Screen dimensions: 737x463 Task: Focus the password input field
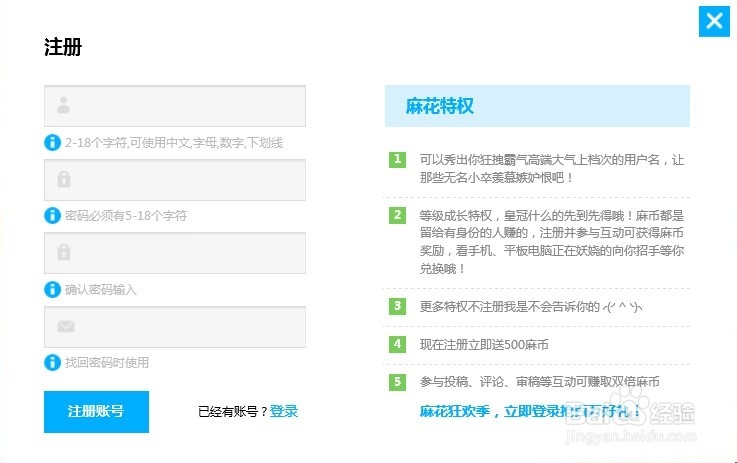(185, 179)
